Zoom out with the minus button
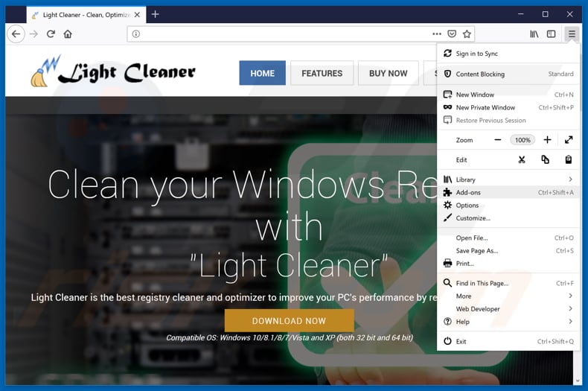This screenshot has height=391, width=588. [498, 140]
